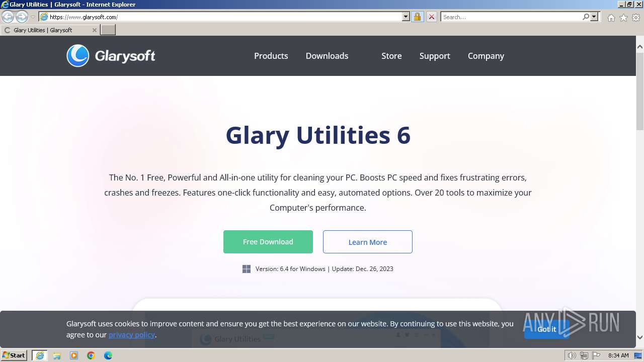Expand the address bar autocomplete dropdown

pyautogui.click(x=406, y=17)
